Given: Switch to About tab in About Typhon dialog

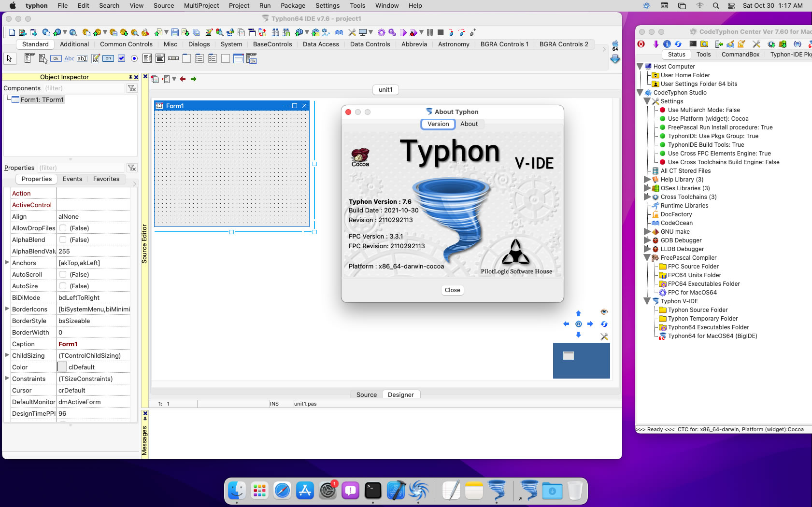Looking at the screenshot, I should [x=469, y=124].
